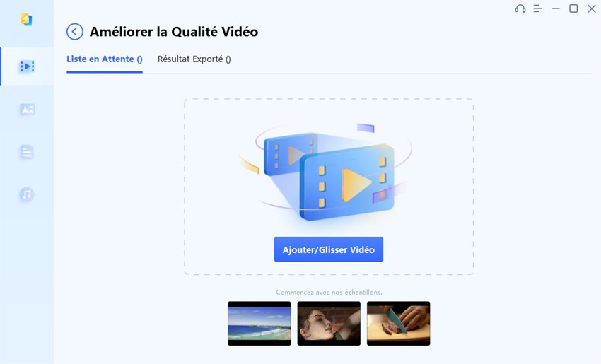The height and width of the screenshot is (364, 601).
Task: Switch to Liste en Attente tab
Action: (x=105, y=59)
